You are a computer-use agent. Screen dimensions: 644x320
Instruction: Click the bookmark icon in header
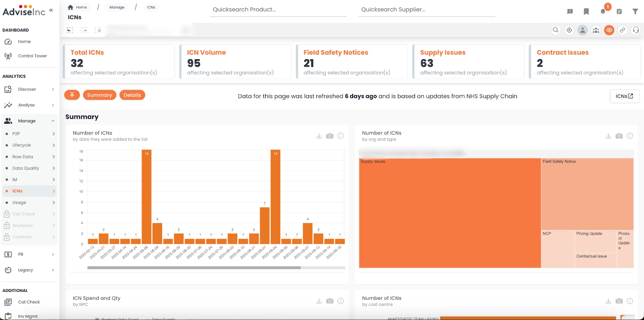click(x=586, y=11)
